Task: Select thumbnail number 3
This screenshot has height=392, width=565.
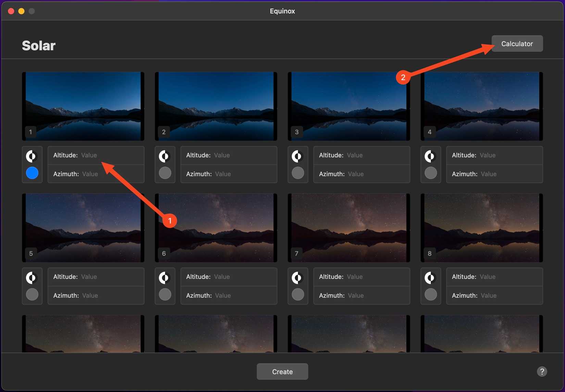Action: pos(349,106)
